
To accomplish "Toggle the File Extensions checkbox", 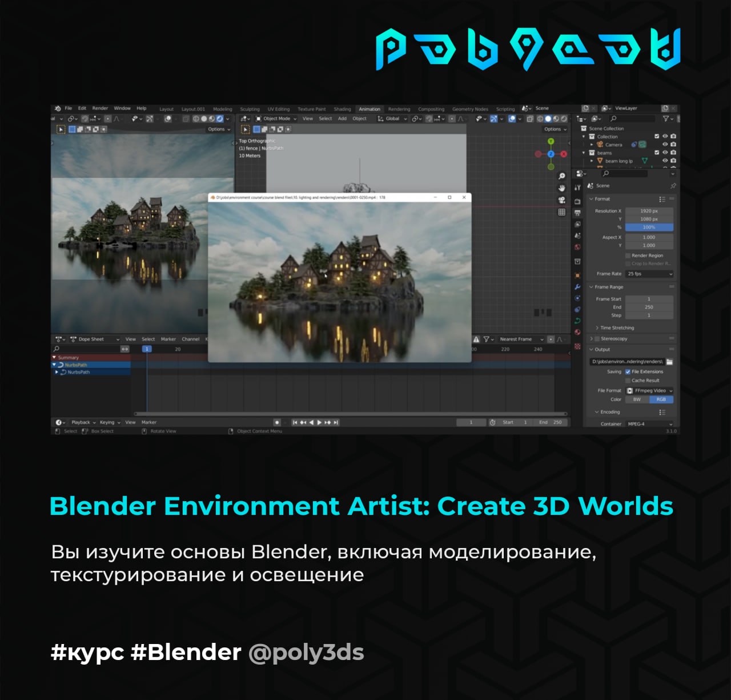I will 628,371.
